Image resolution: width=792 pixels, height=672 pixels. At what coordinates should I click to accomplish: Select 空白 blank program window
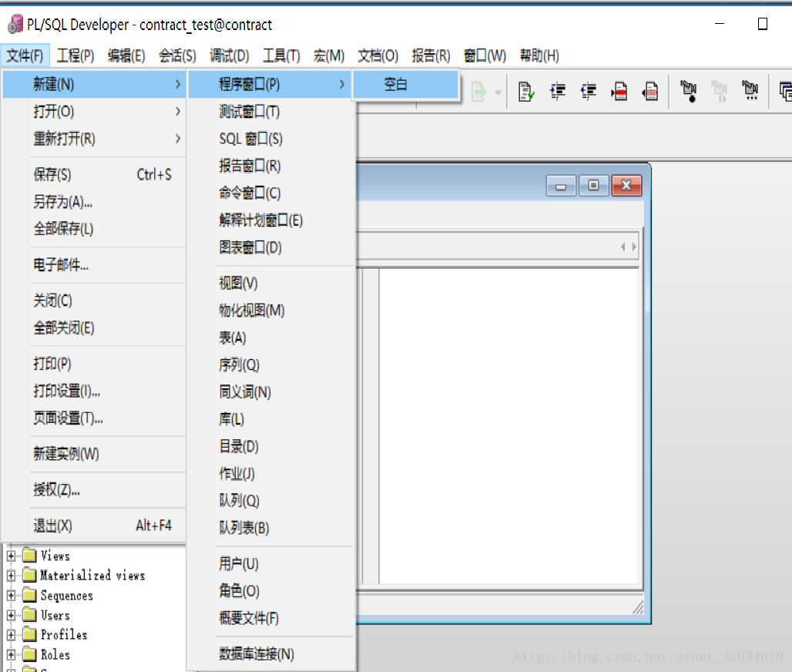click(405, 84)
